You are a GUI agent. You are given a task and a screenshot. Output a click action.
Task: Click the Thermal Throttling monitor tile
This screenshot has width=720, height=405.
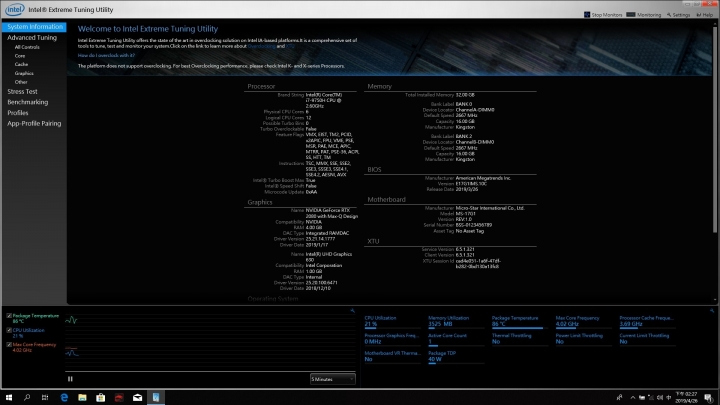tap(519, 339)
